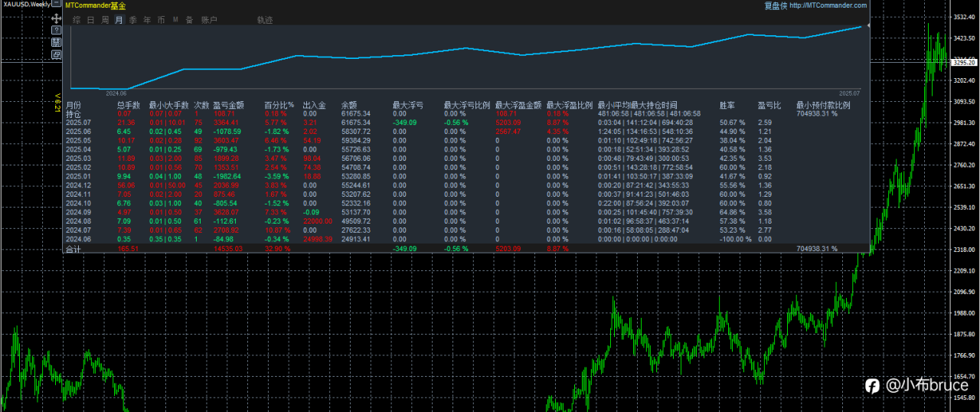Click the 百分比% column header
This screenshot has height=412, width=980.
[x=279, y=105]
